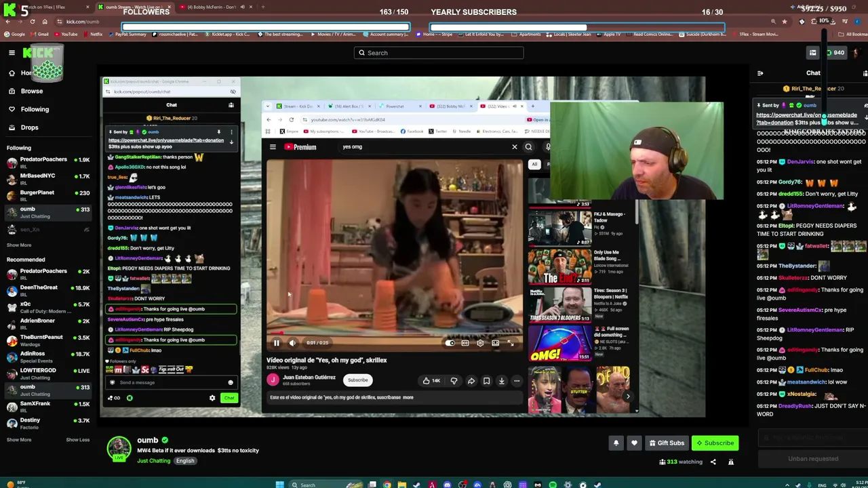Toggle closed captions on YouTube player
This screenshot has height=488, width=868.
pyautogui.click(x=465, y=343)
